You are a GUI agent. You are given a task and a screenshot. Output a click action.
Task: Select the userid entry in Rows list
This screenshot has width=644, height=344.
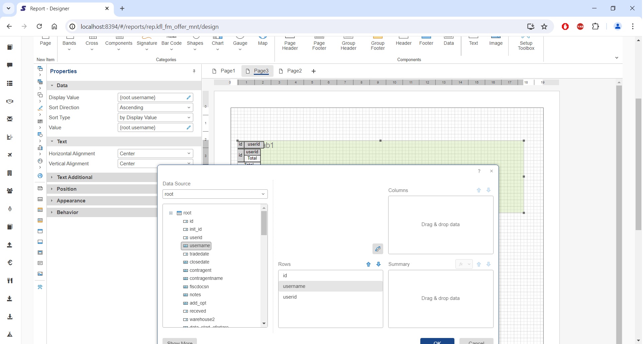[x=330, y=297]
